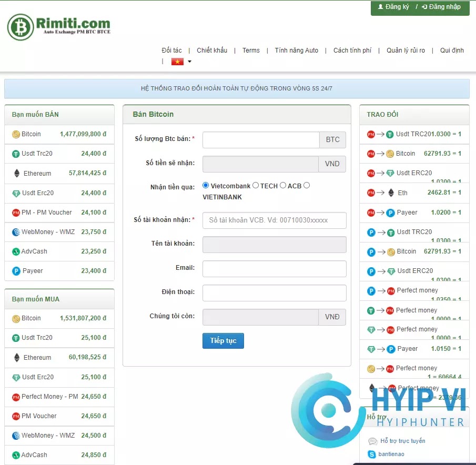Click the login arrow icon beside Đăng nhập

tap(424, 7)
